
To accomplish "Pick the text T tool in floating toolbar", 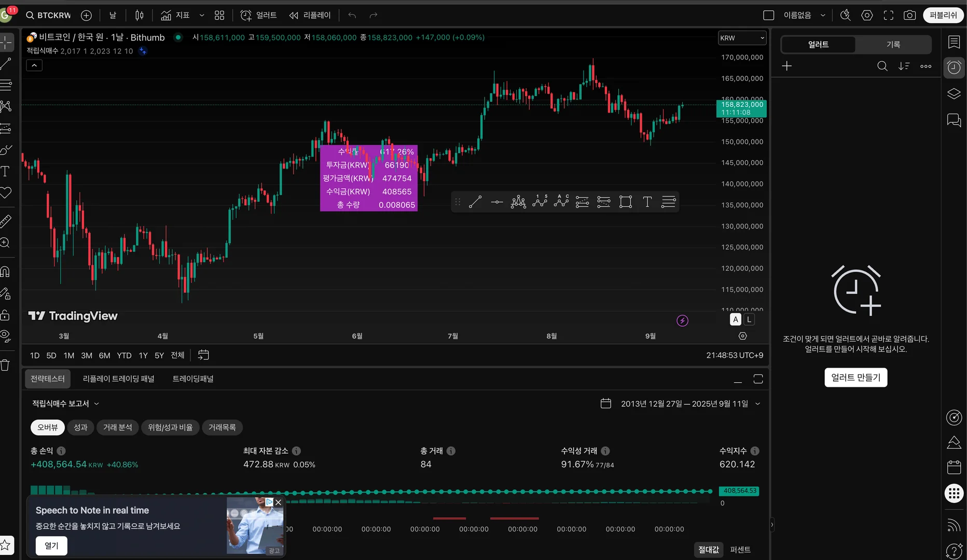I will (647, 202).
